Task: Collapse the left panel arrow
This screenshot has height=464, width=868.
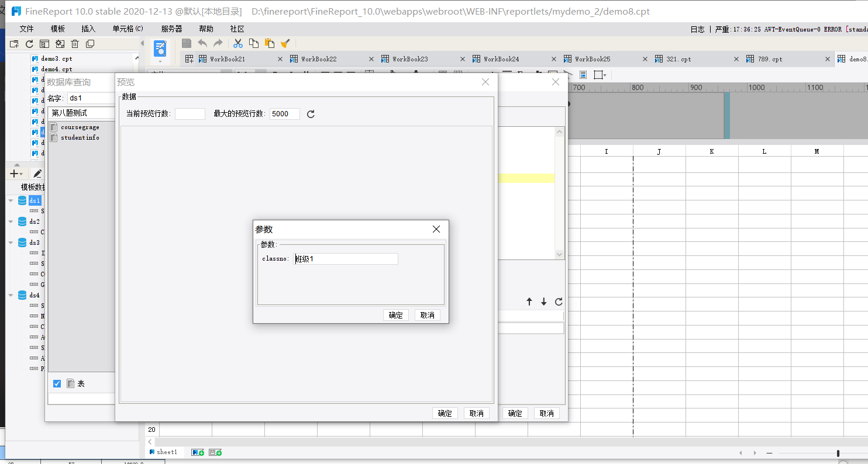Action: click(x=142, y=43)
